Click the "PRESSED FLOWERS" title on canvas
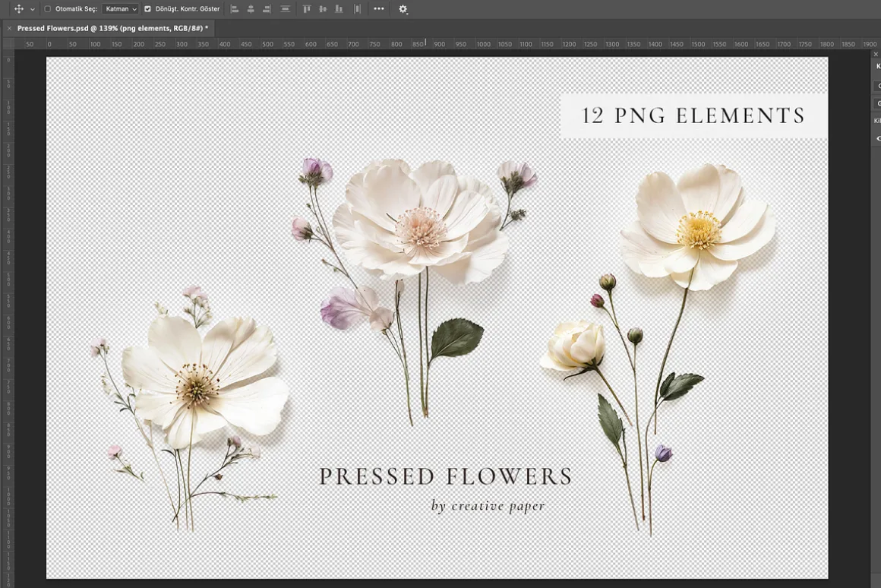The height and width of the screenshot is (588, 881). pos(446,476)
